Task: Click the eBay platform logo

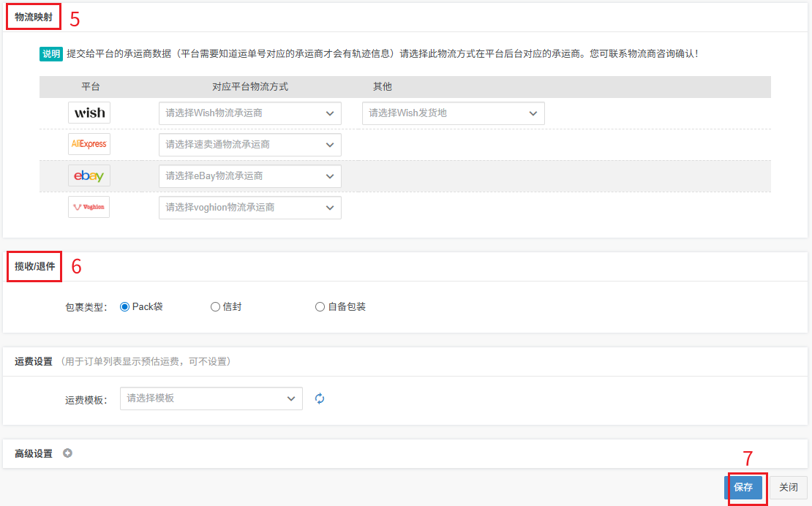Action: click(x=89, y=175)
